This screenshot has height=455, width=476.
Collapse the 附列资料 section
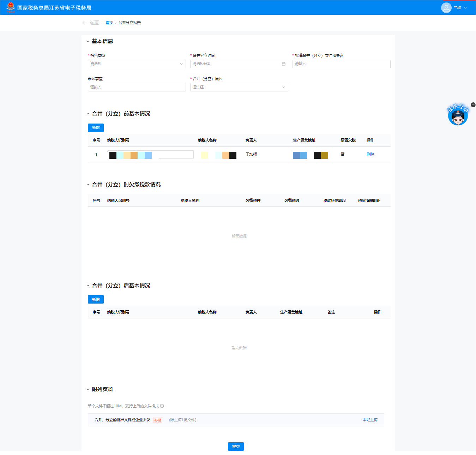tap(88, 389)
